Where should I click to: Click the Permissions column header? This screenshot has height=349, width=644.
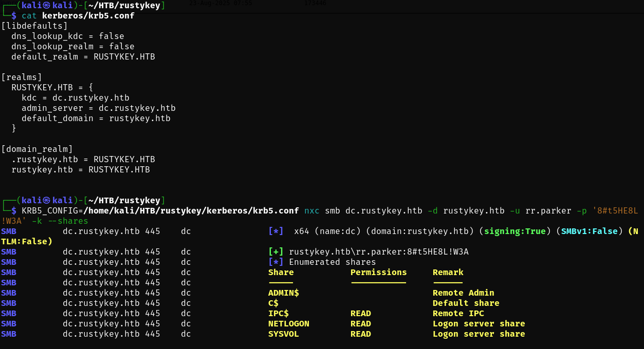click(x=378, y=273)
